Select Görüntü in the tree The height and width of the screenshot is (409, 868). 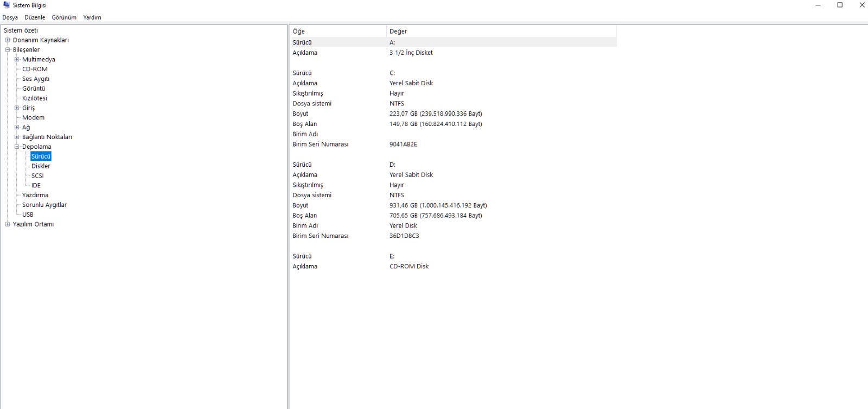34,89
